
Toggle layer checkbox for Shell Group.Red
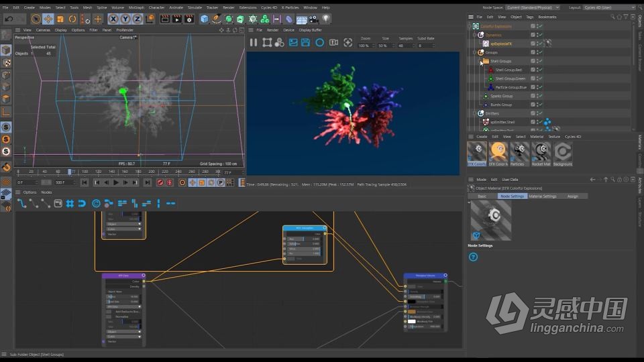[x=533, y=70]
